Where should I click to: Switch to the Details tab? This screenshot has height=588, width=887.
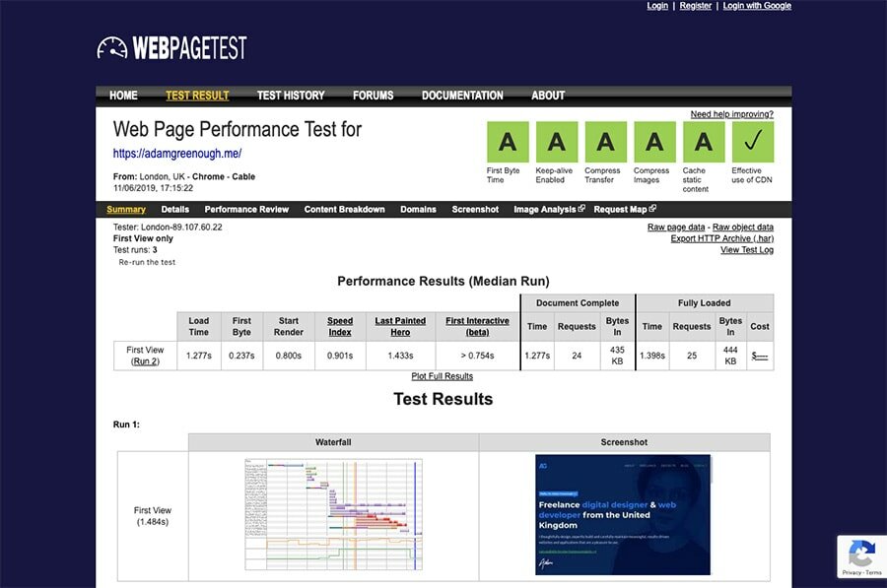174,209
